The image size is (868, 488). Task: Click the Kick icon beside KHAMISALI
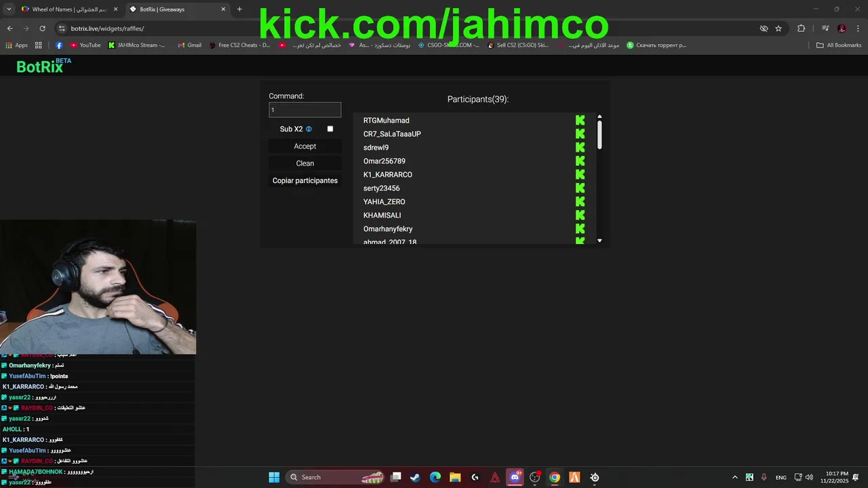580,215
